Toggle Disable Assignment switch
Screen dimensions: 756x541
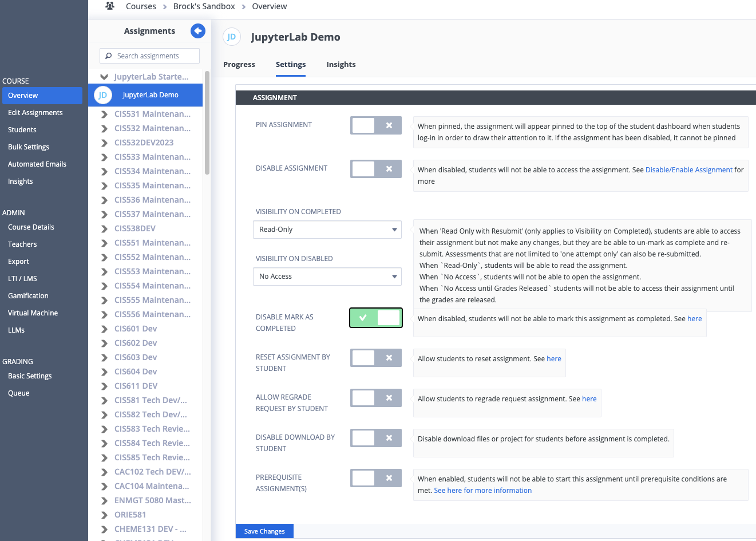click(376, 169)
